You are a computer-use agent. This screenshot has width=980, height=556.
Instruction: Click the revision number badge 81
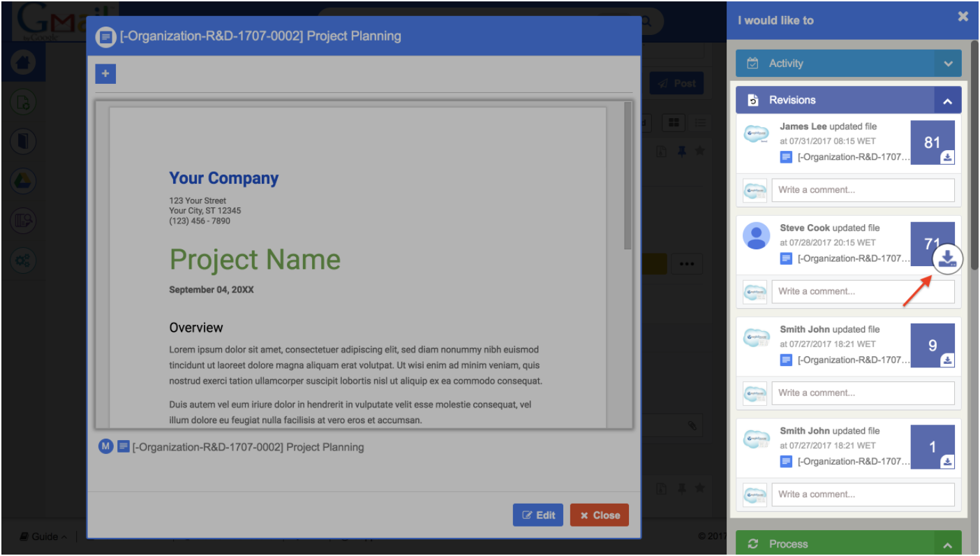coord(933,142)
